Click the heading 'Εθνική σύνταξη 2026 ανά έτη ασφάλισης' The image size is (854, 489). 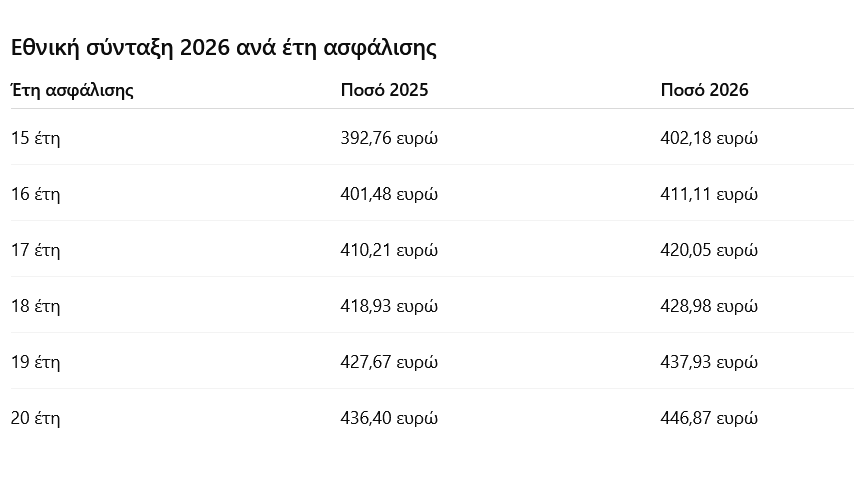223,47
